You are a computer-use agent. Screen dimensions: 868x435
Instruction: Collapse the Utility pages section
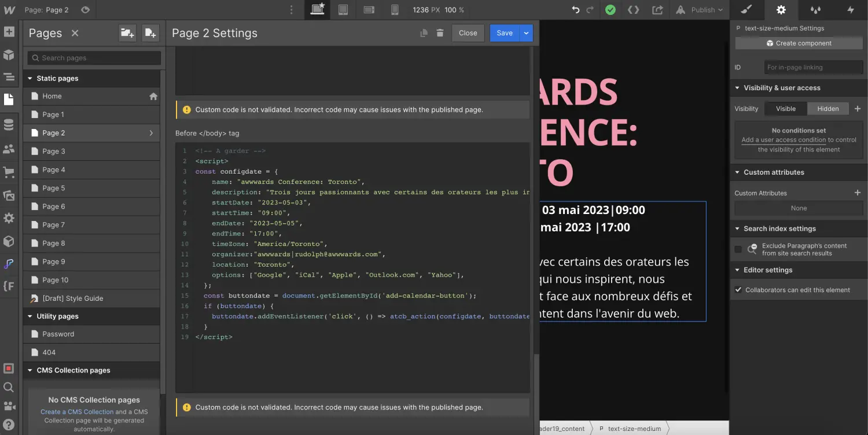click(x=30, y=316)
